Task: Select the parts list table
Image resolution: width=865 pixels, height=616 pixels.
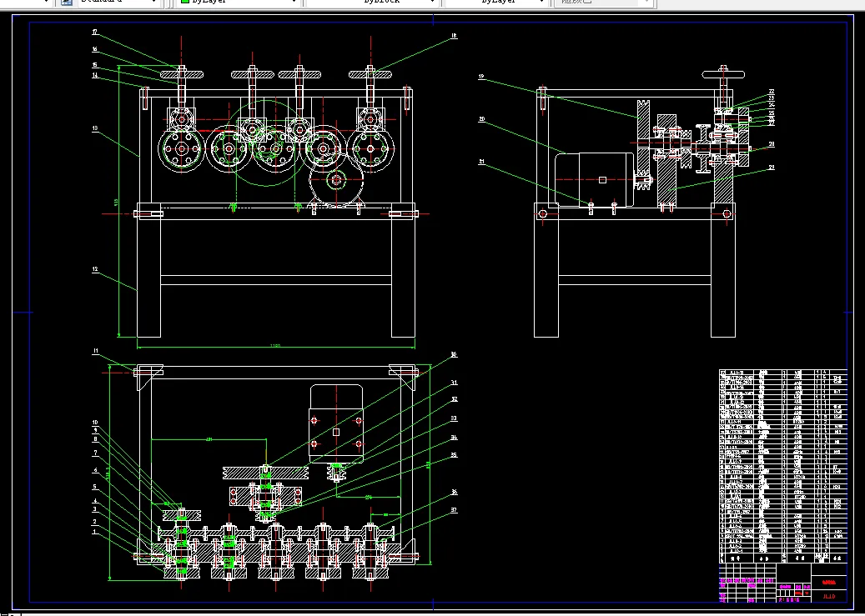Action: pos(782,466)
